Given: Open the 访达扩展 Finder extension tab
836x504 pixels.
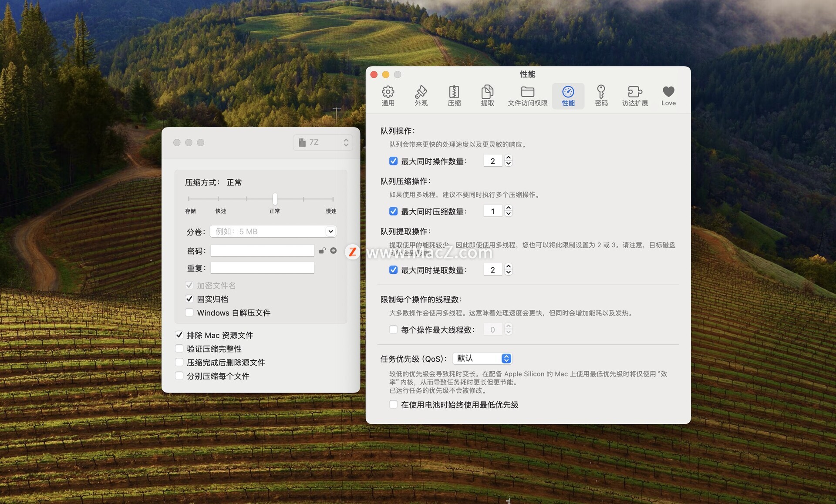Looking at the screenshot, I should click(635, 96).
